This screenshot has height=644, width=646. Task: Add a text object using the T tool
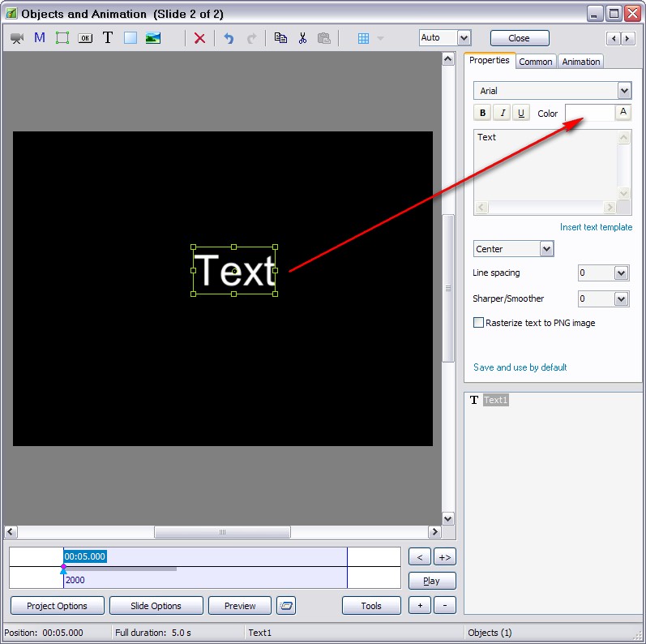coord(107,38)
